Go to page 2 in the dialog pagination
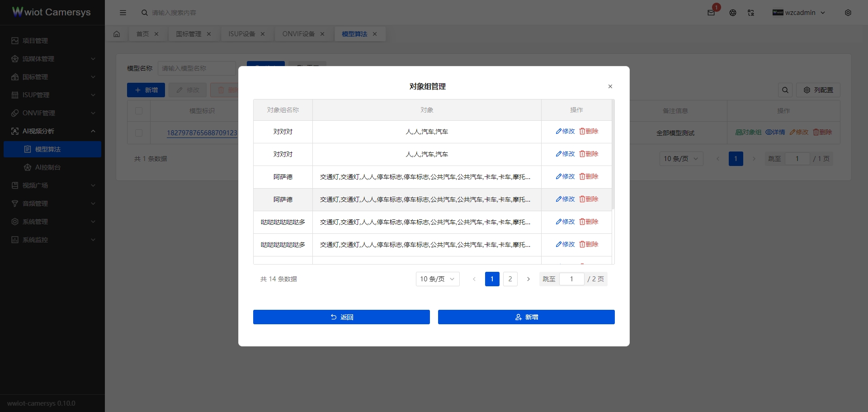Screen dimensions: 868x412 [x=510, y=279]
